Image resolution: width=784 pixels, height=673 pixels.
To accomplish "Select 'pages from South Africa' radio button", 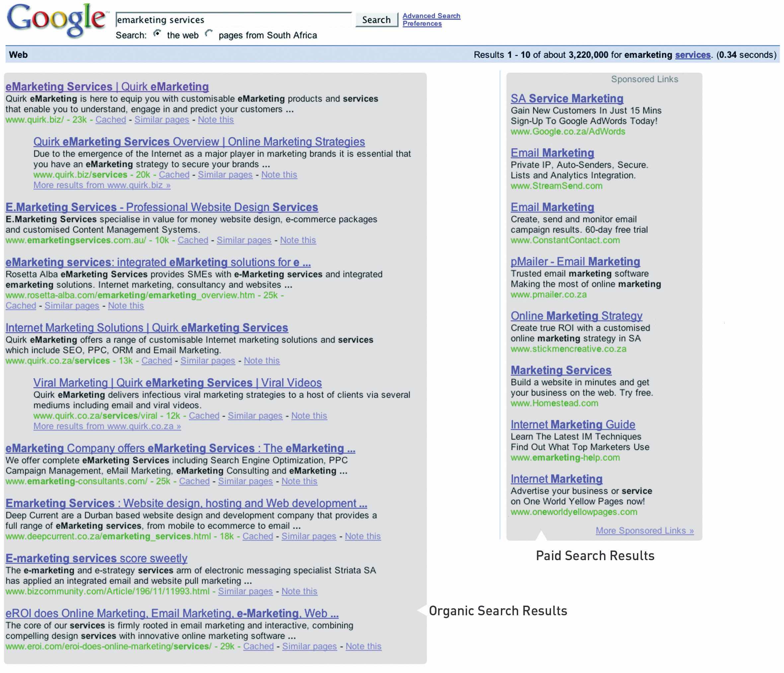I will coord(208,34).
